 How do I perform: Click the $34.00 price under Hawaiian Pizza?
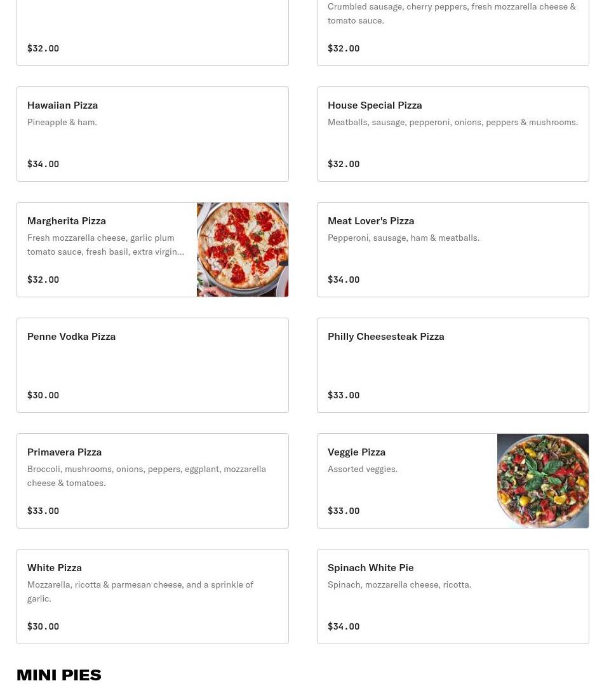pos(43,164)
